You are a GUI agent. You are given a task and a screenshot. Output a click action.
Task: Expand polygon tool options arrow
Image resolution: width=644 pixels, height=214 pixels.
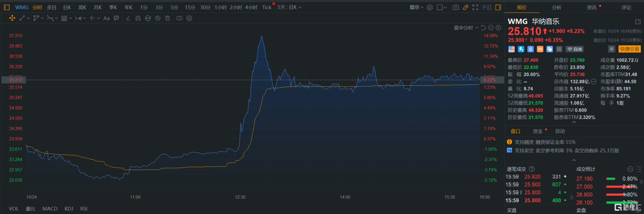click(x=42, y=18)
